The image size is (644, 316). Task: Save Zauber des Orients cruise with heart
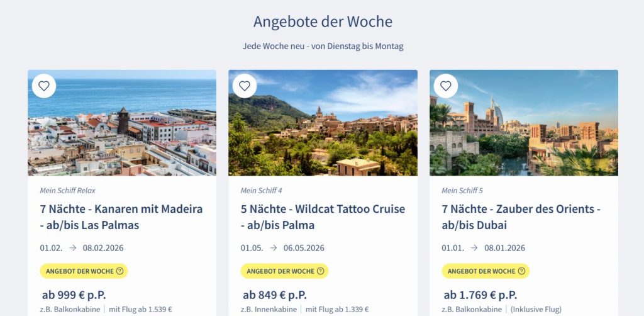tap(446, 86)
